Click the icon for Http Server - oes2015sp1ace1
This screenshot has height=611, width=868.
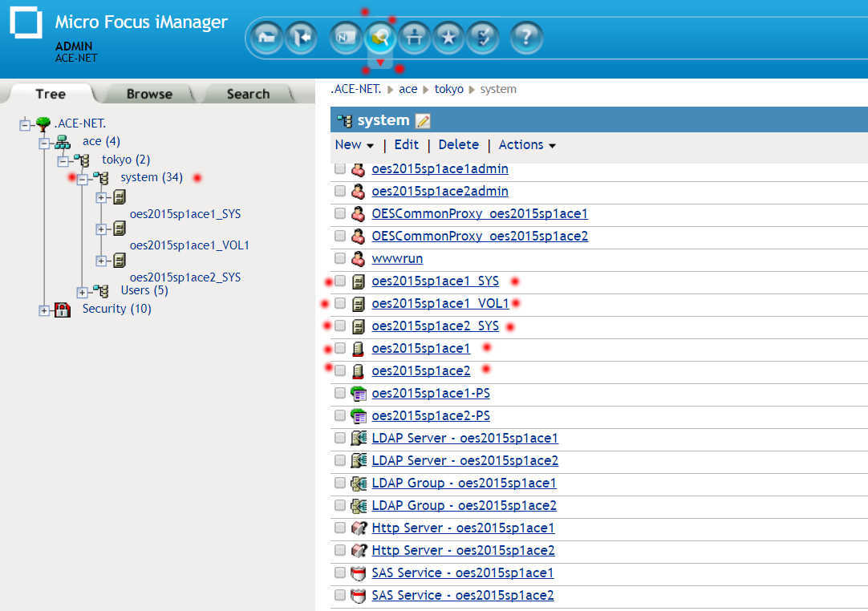(359, 528)
